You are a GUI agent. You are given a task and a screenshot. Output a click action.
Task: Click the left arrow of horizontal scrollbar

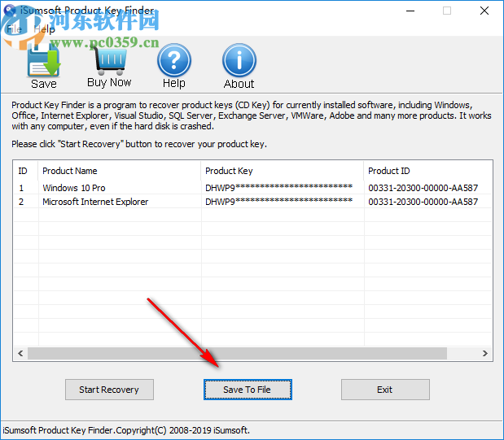click(x=20, y=353)
